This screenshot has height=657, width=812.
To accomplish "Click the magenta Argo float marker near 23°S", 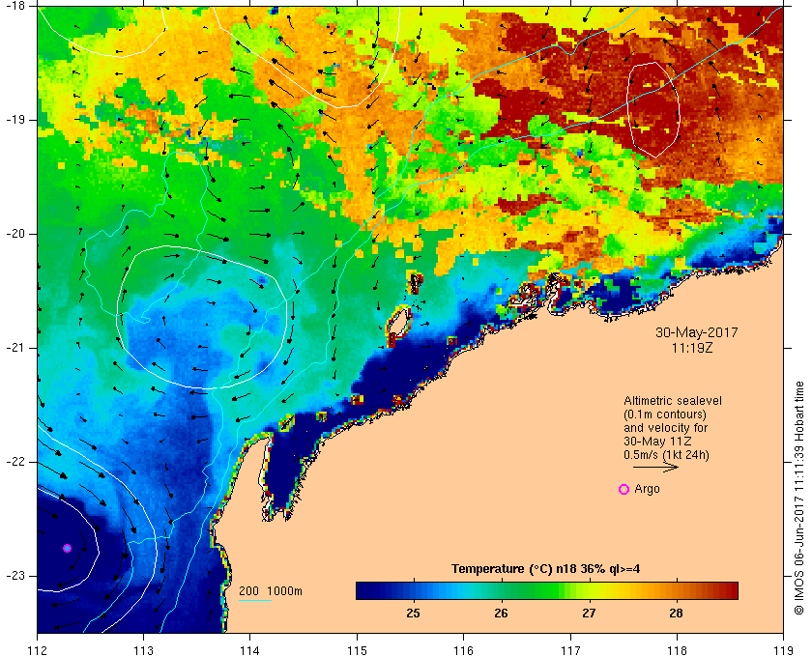I will click(67, 548).
